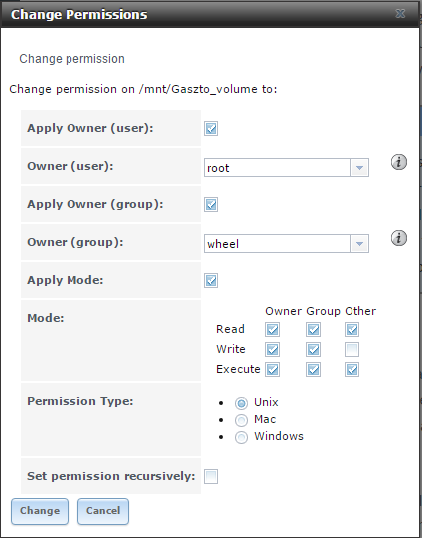Screen dimensions: 422x538
Task: Uncheck Group Write permission
Action: (x=313, y=350)
